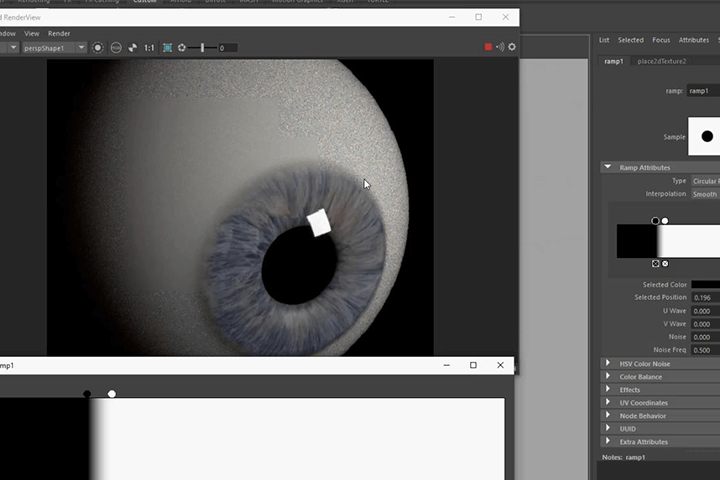The image size is (720, 480).
Task: Maximize the ramp1 window
Action: [473, 365]
